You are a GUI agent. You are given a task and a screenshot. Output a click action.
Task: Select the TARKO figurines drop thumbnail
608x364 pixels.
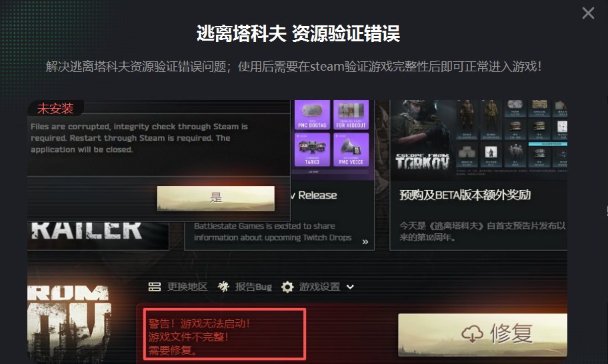(312, 149)
